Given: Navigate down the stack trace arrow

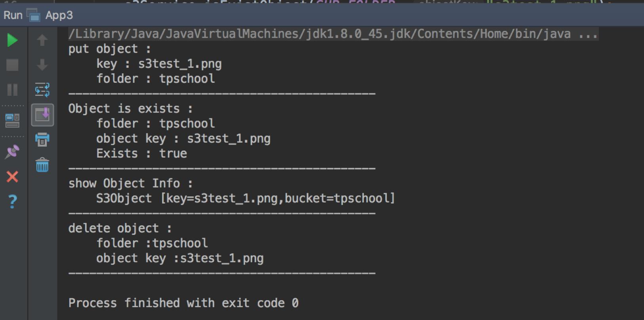Looking at the screenshot, I should [42, 65].
